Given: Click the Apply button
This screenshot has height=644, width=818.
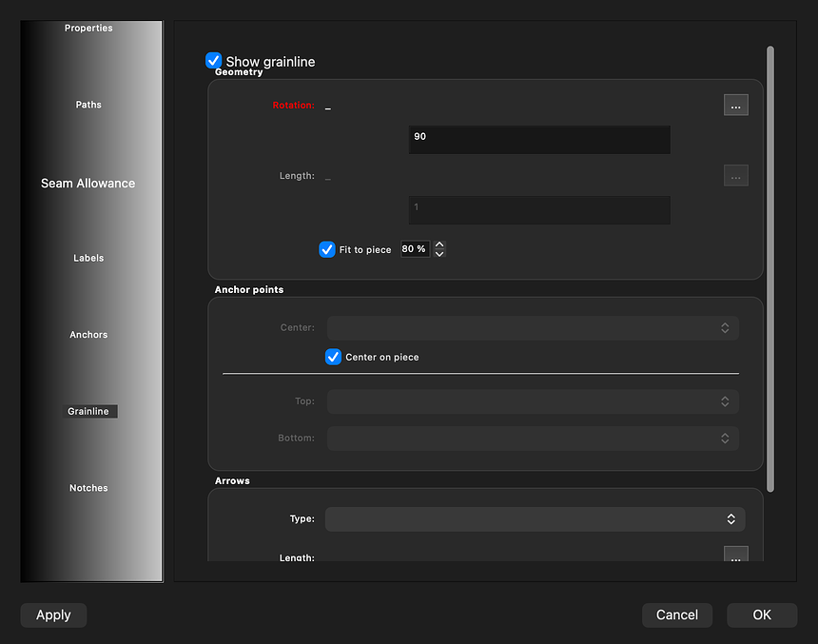Looking at the screenshot, I should pyautogui.click(x=53, y=615).
